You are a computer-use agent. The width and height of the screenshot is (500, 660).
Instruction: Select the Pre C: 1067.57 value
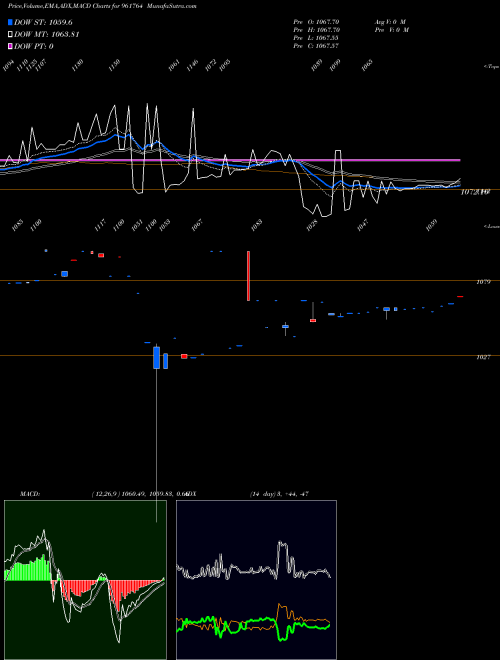tap(316, 46)
